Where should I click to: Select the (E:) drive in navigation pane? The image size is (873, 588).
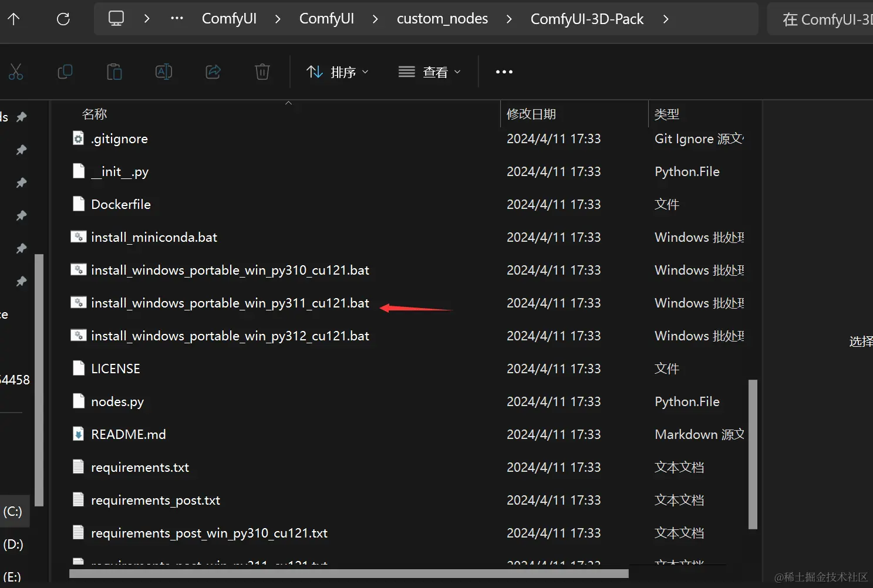tap(12, 576)
